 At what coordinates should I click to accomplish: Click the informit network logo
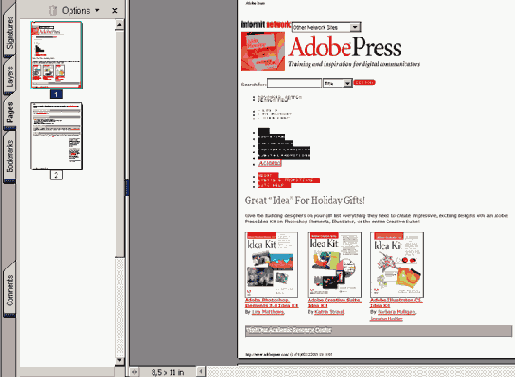266,24
